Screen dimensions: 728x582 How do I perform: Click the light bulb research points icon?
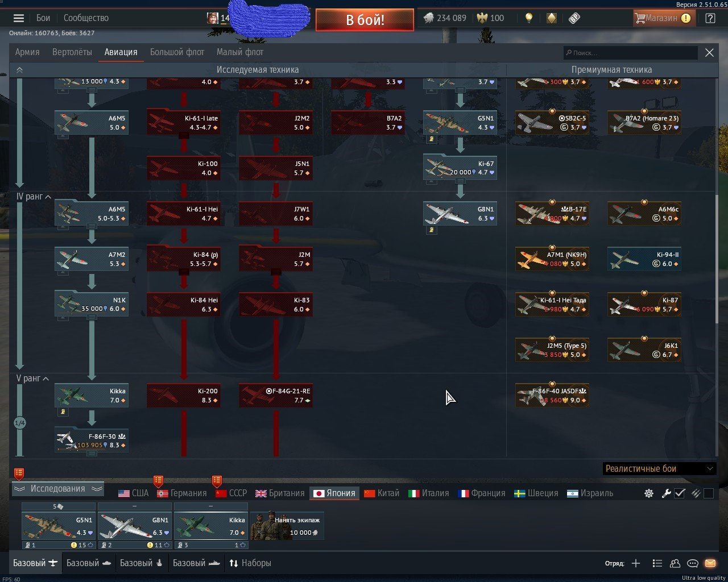pyautogui.click(x=529, y=18)
